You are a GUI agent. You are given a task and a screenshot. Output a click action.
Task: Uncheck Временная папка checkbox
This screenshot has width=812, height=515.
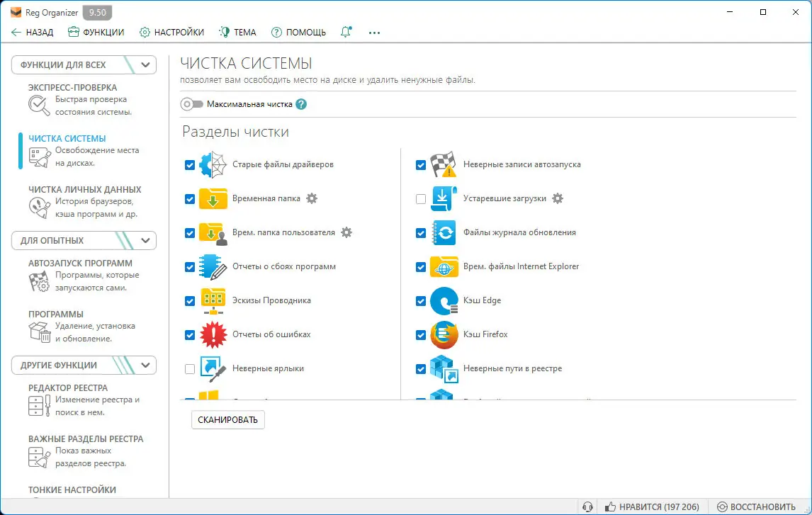[x=189, y=199]
